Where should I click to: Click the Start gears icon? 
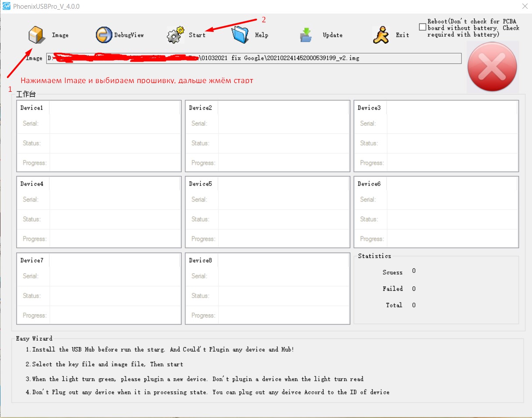coord(175,35)
